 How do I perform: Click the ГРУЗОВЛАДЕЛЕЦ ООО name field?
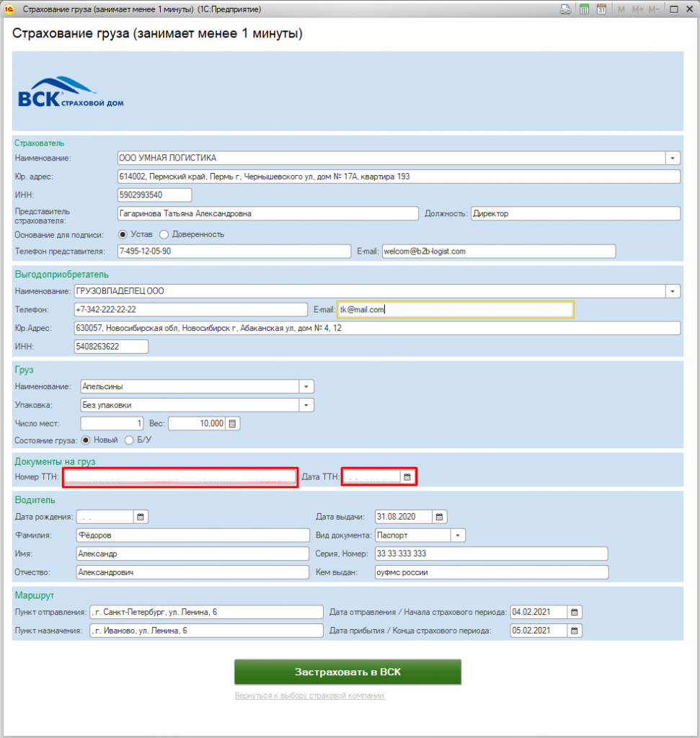point(370,291)
